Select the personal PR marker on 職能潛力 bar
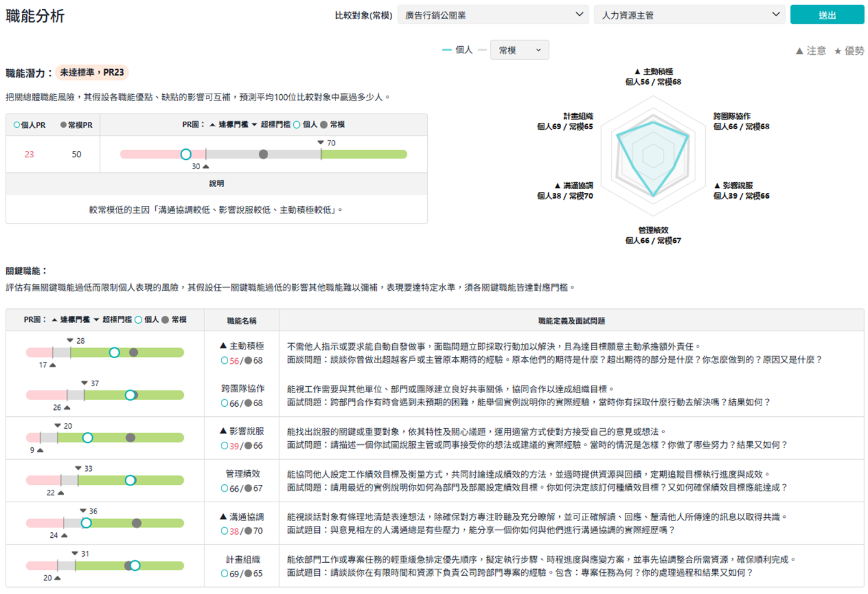The height and width of the screenshot is (594, 868). tap(186, 154)
